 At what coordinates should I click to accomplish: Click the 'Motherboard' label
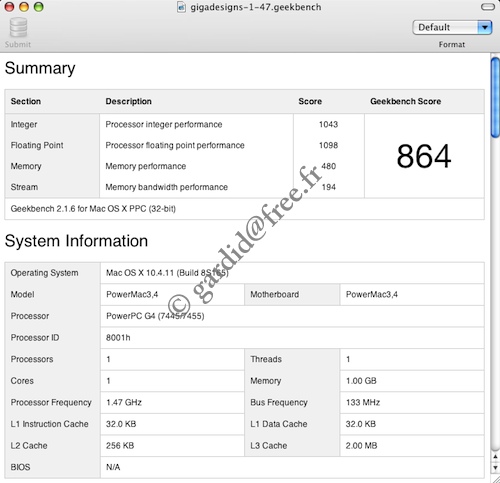[x=275, y=294]
